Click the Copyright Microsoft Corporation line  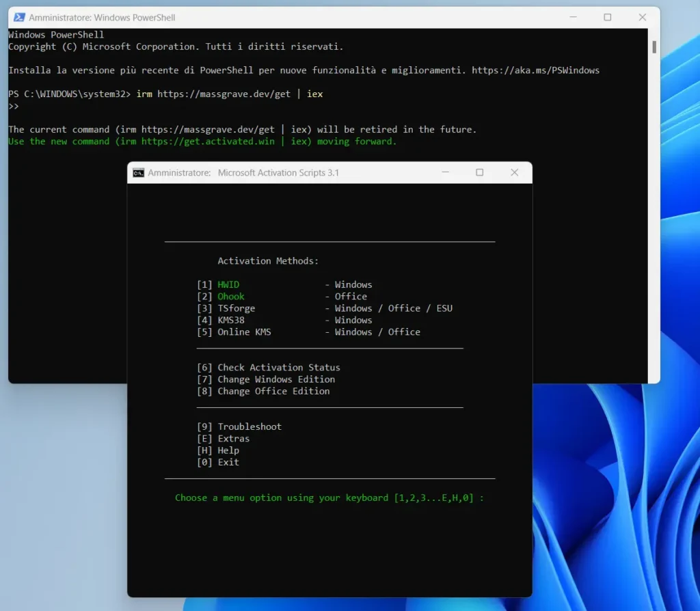click(x=176, y=46)
